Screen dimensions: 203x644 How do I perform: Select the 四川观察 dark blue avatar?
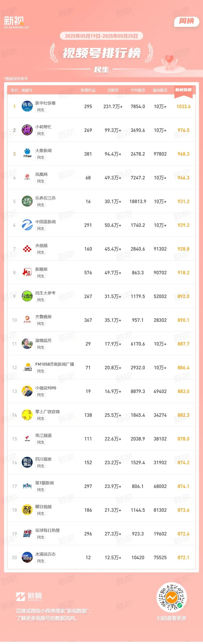pos(27,462)
